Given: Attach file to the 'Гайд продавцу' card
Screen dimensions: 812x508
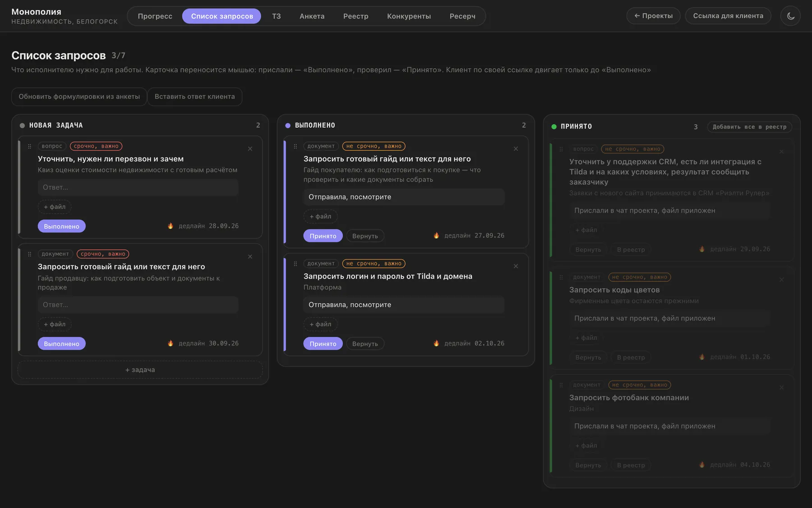Looking at the screenshot, I should [55, 324].
